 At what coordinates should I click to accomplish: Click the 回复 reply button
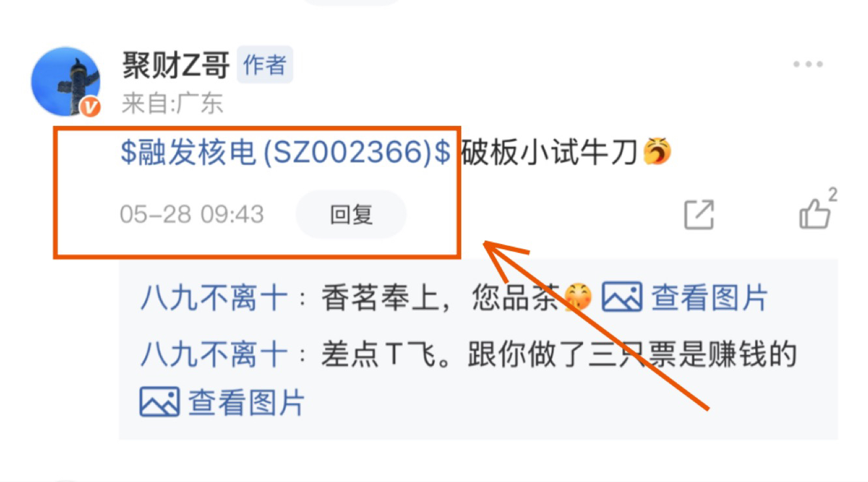point(351,215)
